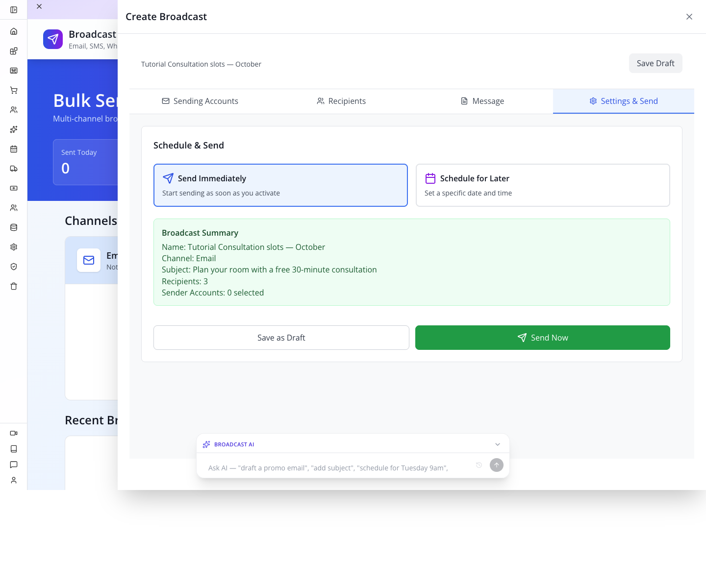Viewport: 706px width, 588px height.
Task: Open the Sending Accounts tab
Action: 200,101
